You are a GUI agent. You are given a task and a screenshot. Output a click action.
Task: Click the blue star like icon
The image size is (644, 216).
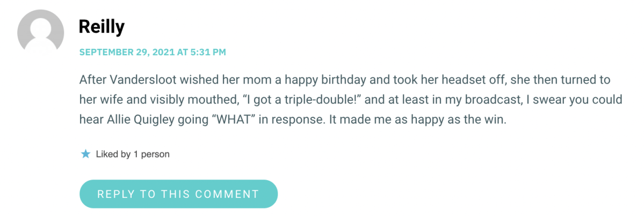point(85,154)
